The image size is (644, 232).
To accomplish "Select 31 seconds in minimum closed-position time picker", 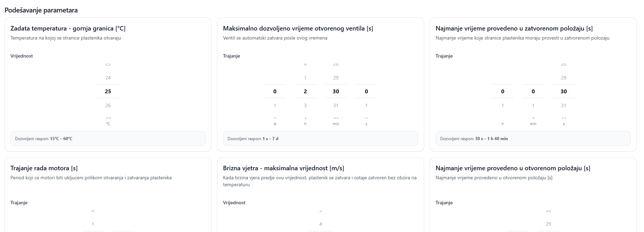I will (564, 105).
